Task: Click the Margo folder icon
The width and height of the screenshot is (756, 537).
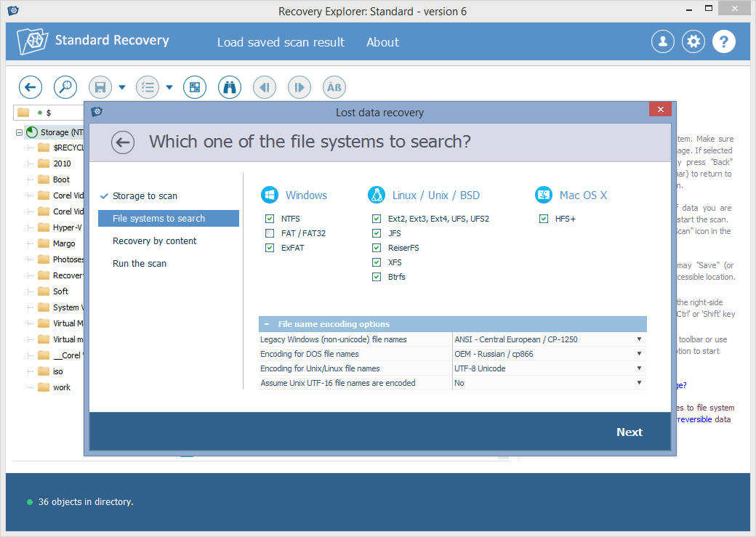Action: (x=44, y=243)
